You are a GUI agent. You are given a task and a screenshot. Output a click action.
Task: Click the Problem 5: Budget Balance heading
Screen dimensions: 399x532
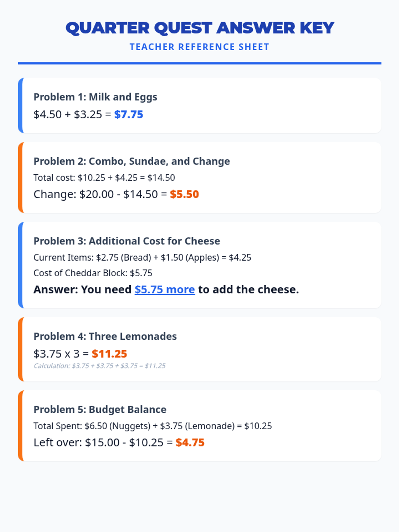(100, 410)
